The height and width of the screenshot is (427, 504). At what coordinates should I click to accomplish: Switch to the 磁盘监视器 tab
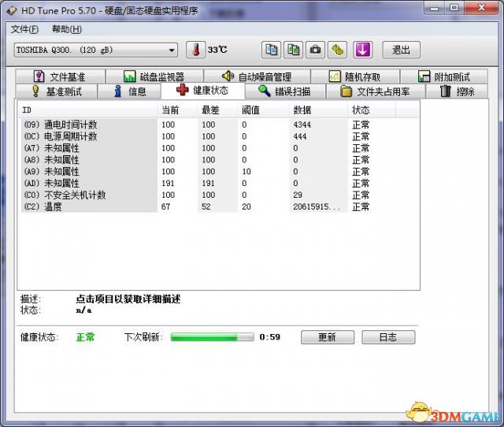154,76
